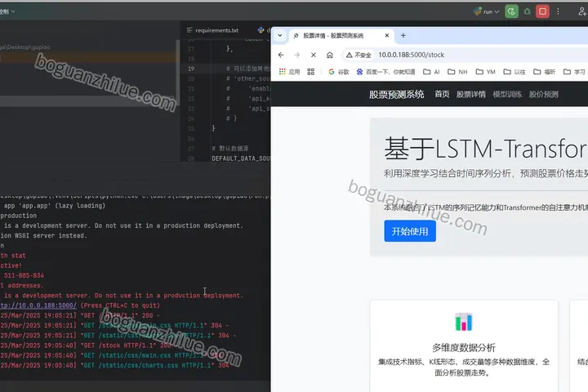Click the blue 开始使用 button
This screenshot has width=588, height=392.
click(x=410, y=231)
